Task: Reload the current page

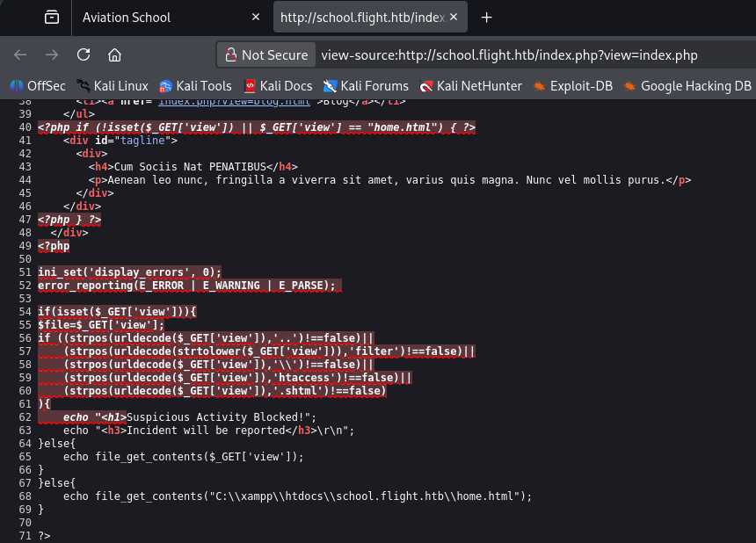Action: point(84,54)
